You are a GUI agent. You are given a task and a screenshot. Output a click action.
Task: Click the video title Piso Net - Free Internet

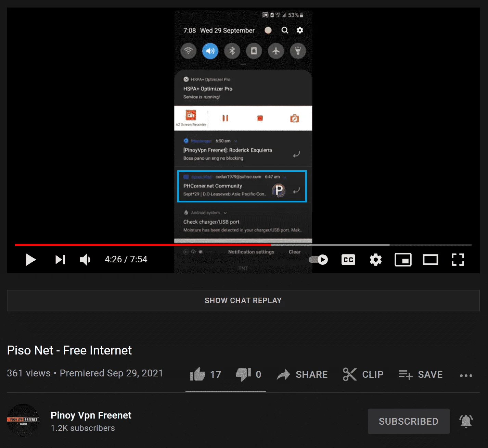pyautogui.click(x=69, y=350)
